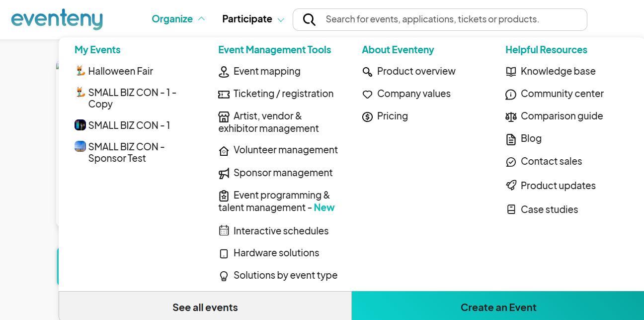The width and height of the screenshot is (644, 320).
Task: Click the See all events button
Action: (205, 307)
